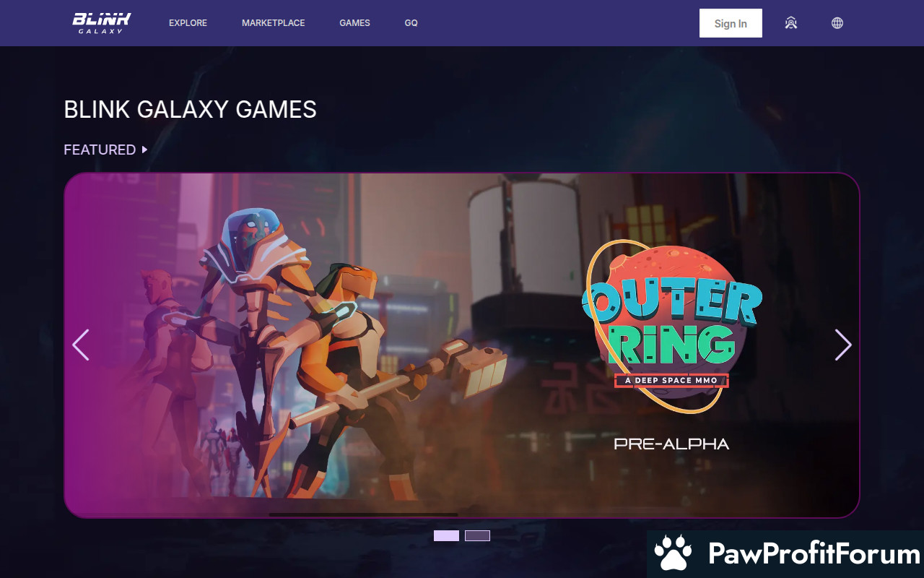Click the Outer Ring game logo
Image resolution: width=924 pixels, height=578 pixels.
point(672,327)
